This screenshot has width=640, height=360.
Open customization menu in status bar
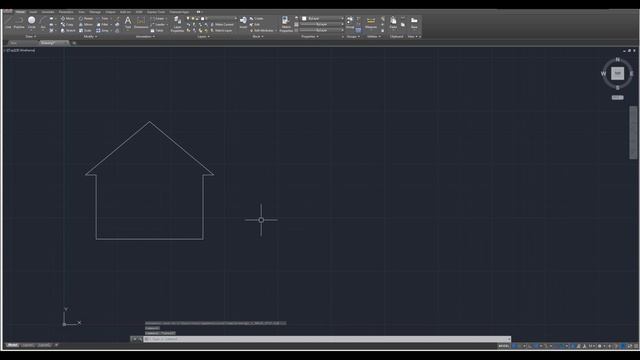pyautogui.click(x=636, y=346)
